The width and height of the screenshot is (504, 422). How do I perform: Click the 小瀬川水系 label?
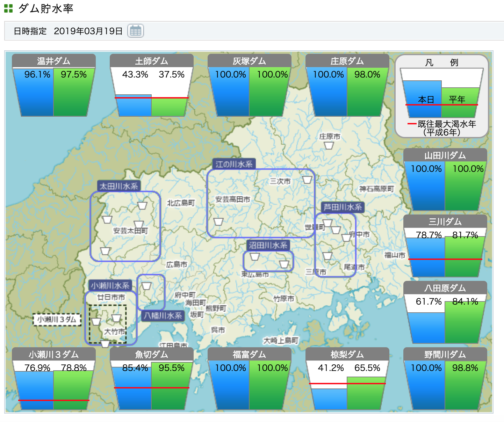[110, 285]
